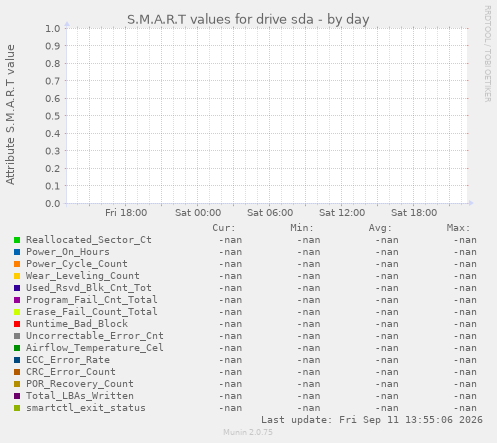Click the Avg: column header
497x443 pixels.
380,228
